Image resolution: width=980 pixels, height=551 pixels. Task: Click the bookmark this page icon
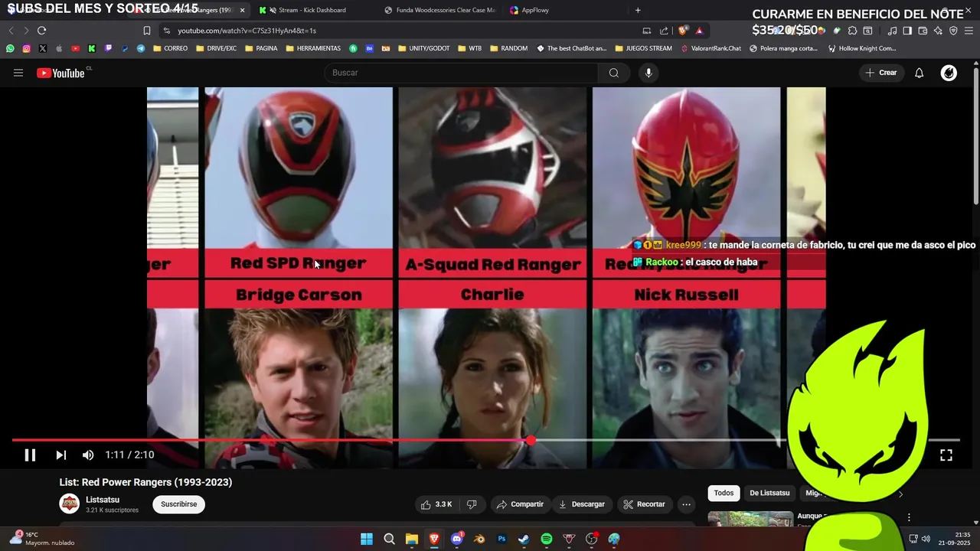[x=146, y=31]
